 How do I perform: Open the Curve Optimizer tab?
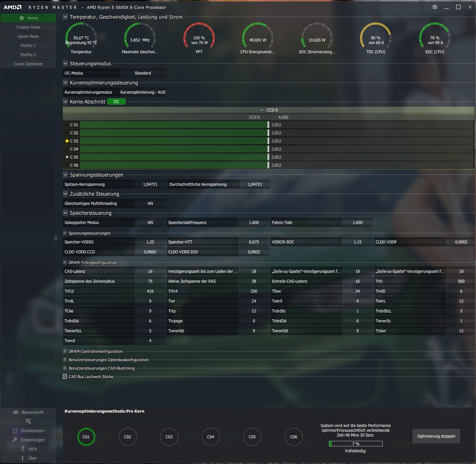click(x=28, y=64)
